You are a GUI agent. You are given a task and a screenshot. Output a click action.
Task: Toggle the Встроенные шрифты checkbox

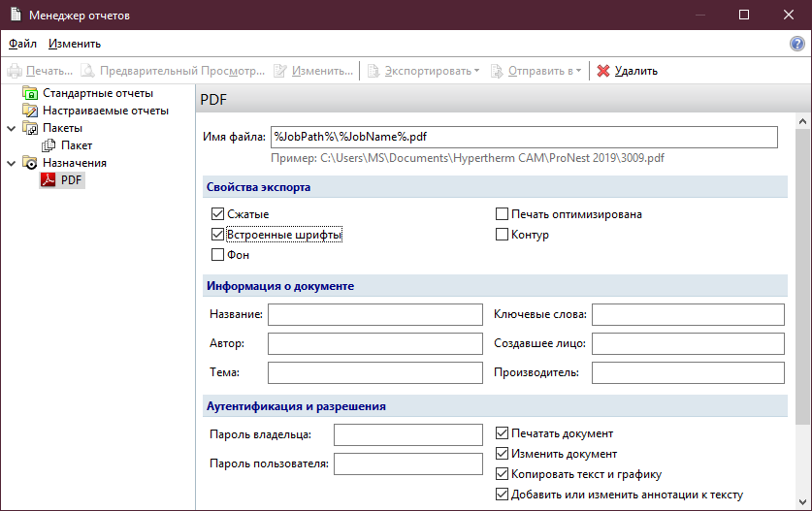[217, 235]
